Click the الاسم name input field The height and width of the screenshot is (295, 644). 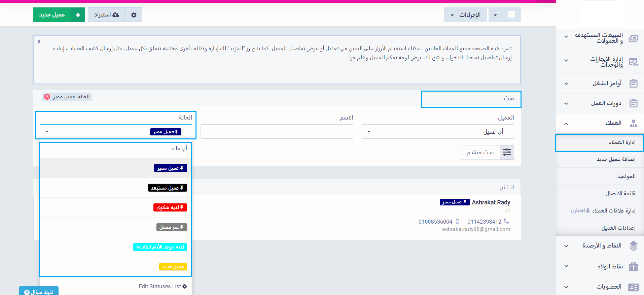pyautogui.click(x=277, y=132)
